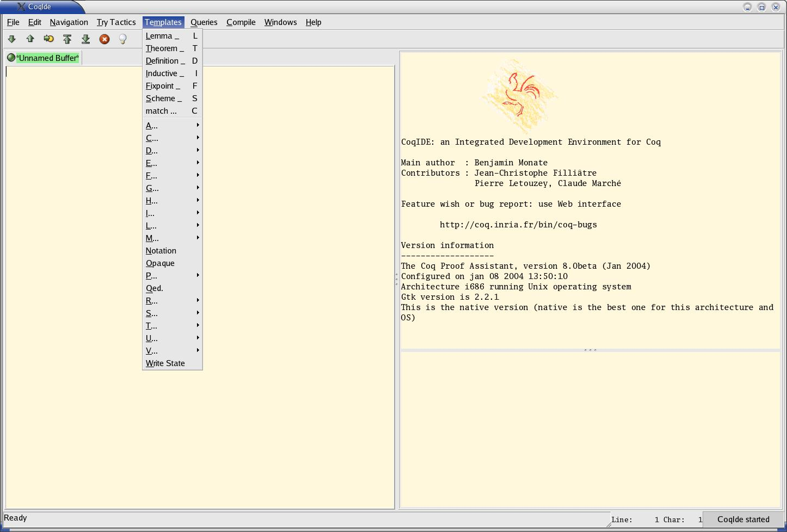Choose Opaque from the Templates menu
Screen dimensions: 787x532
(172, 263)
